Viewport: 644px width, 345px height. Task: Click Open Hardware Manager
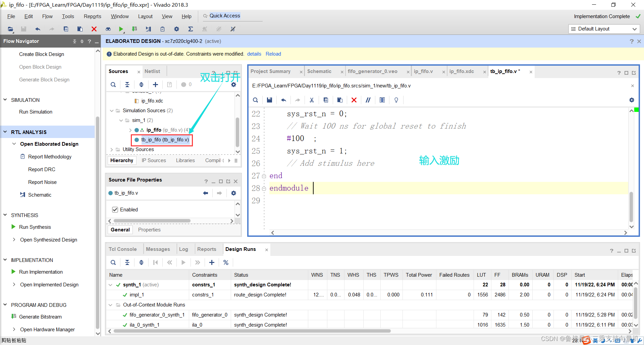point(47,330)
